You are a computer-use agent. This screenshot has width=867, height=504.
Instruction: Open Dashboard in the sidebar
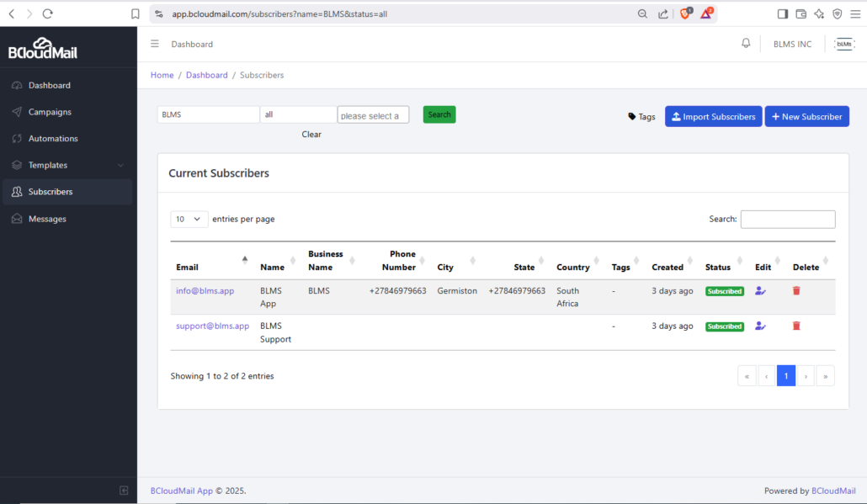point(67,85)
